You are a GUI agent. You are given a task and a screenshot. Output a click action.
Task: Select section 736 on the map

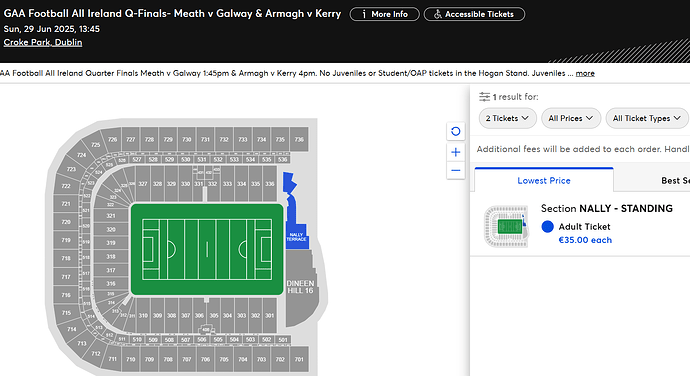click(x=299, y=140)
